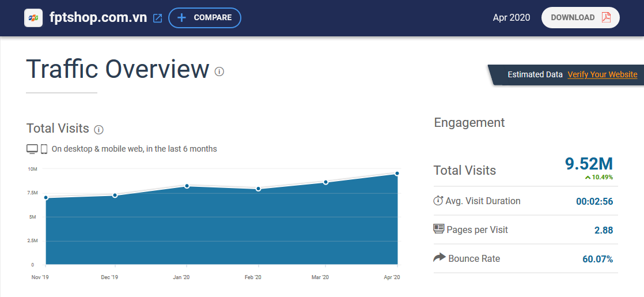Click the 9.52M total visits value
The width and height of the screenshot is (644, 297).
pyautogui.click(x=589, y=163)
